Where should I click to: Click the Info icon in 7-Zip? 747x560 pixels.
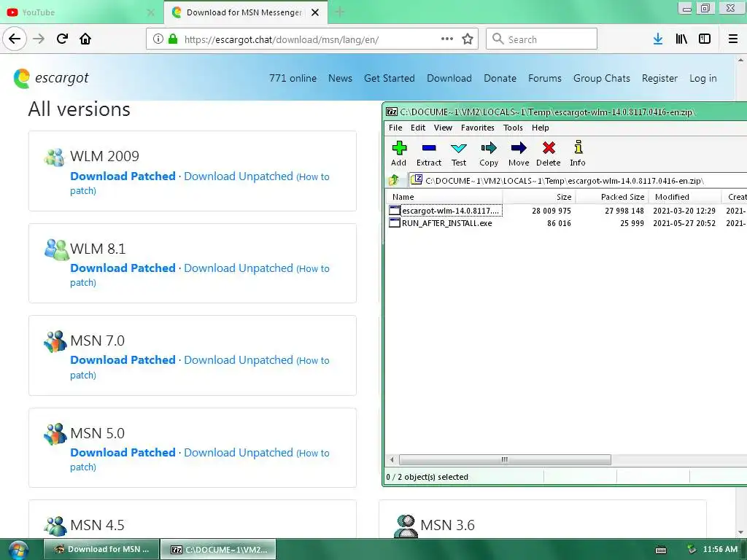click(578, 147)
